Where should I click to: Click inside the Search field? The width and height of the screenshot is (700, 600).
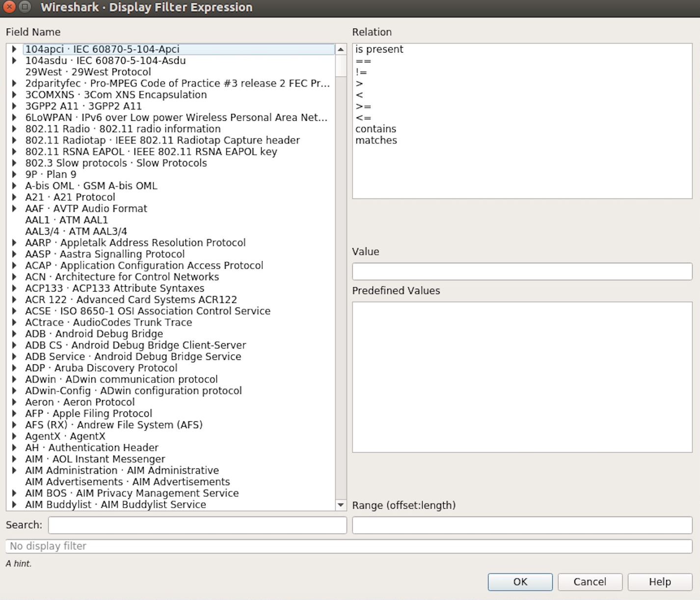tap(196, 525)
